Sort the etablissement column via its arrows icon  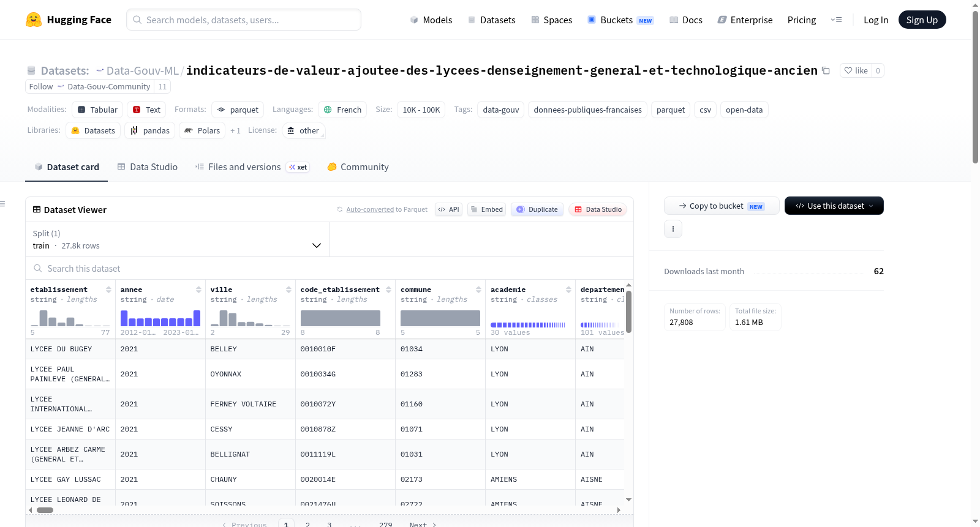point(108,290)
